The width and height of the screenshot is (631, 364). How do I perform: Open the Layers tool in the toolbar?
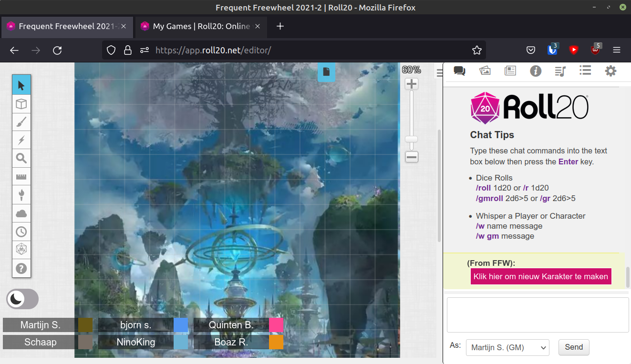coord(21,103)
